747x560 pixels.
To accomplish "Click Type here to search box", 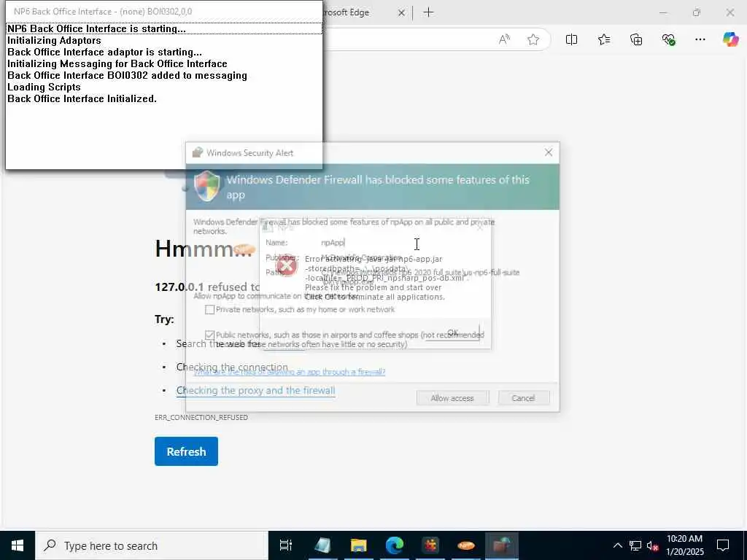I will pyautogui.click(x=152, y=545).
